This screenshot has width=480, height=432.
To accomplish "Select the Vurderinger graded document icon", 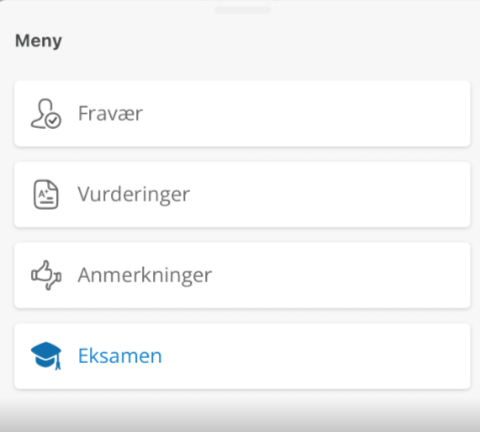I will click(x=46, y=194).
